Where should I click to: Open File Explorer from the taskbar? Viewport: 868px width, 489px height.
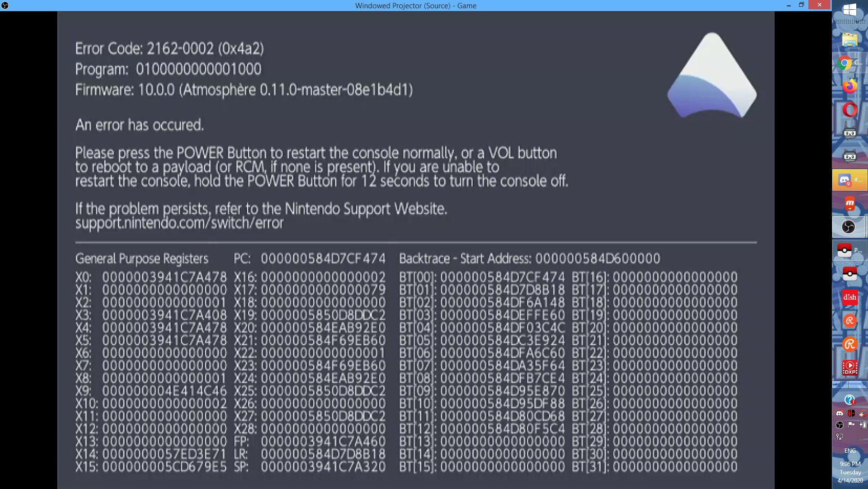(850, 40)
